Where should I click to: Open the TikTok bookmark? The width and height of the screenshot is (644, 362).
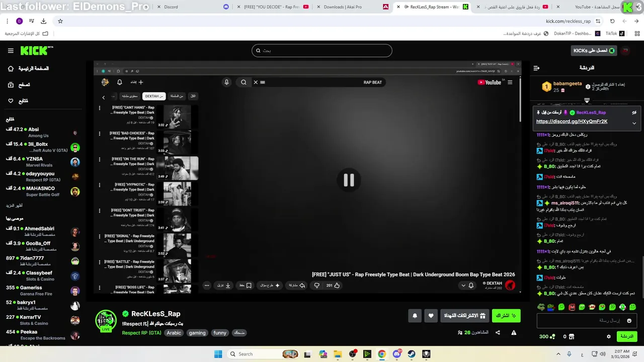coord(614,34)
